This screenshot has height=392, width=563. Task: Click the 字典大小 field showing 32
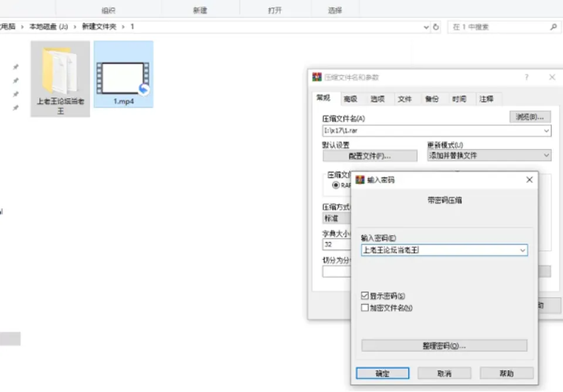click(x=337, y=244)
